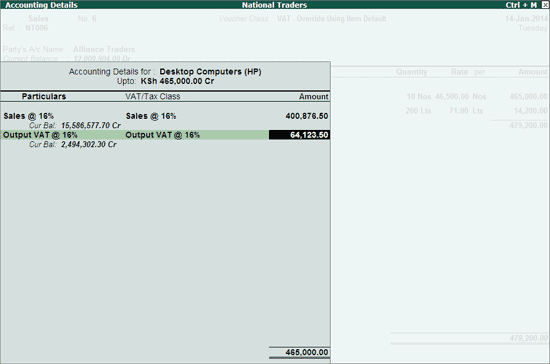Click the highlighted 64,123.50 amount field
550x364 pixels.
299,135
